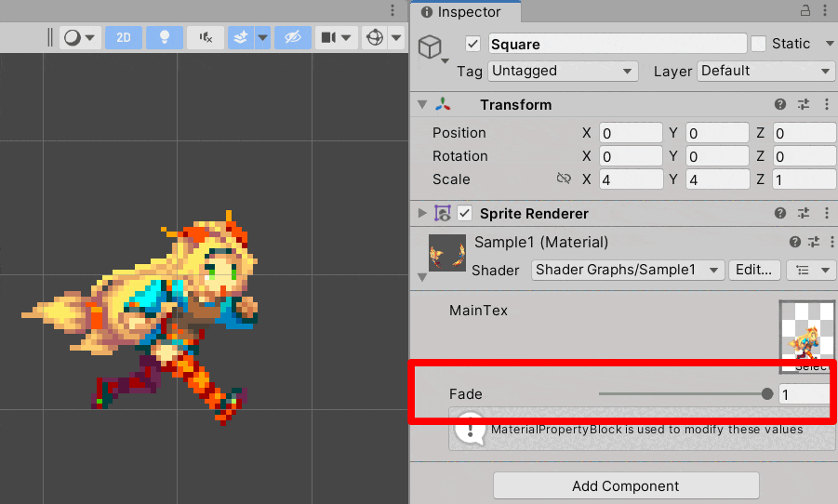Screen dimensions: 838x504
Task: Click the Position X field
Action: (631, 133)
